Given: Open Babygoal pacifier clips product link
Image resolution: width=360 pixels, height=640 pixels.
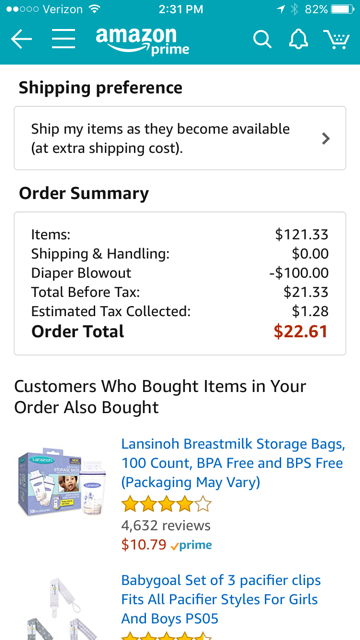Looking at the screenshot, I should tap(221, 600).
